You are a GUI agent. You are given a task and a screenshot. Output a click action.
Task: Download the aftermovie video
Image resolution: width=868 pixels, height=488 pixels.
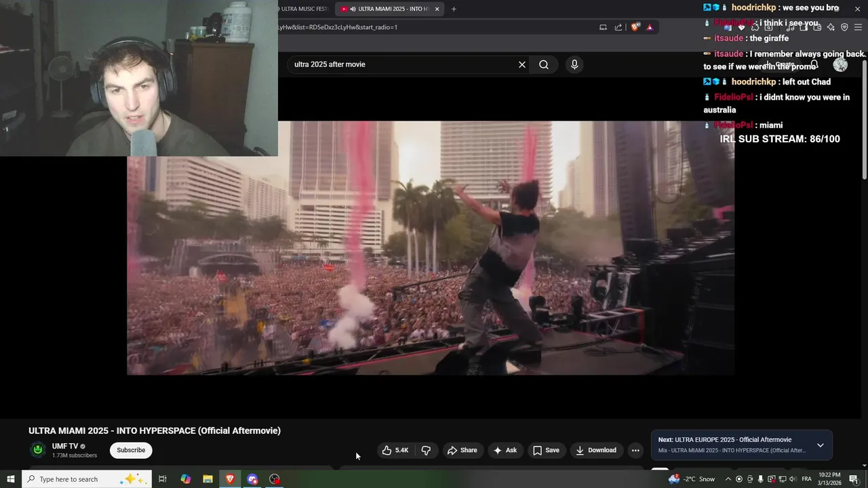[595, 450]
